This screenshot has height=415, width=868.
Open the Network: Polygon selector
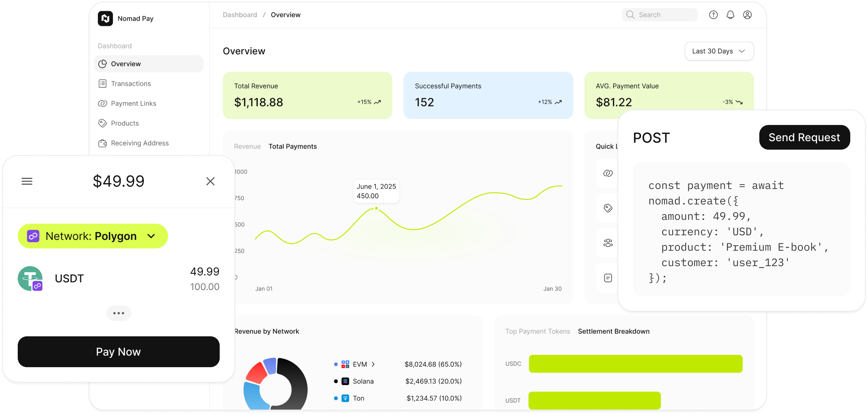coord(93,236)
